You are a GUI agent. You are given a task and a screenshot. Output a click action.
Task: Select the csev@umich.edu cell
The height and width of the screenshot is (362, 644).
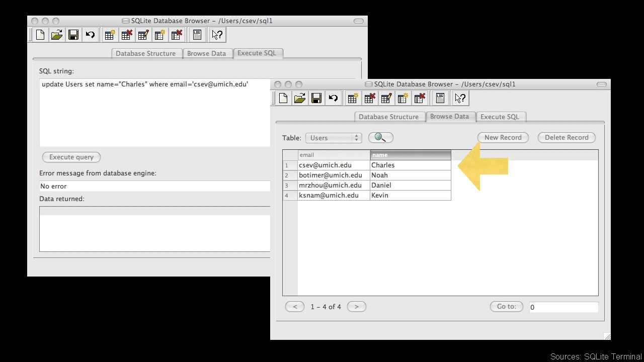coord(334,165)
